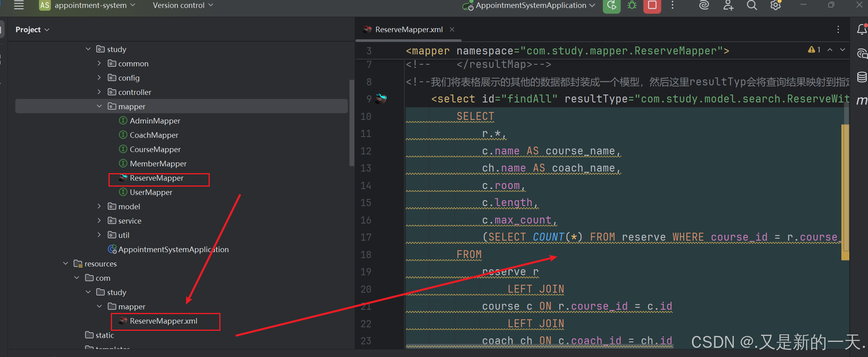The width and height of the screenshot is (868, 357).
Task: Collapse the study package under java
Action: pyautogui.click(x=88, y=49)
